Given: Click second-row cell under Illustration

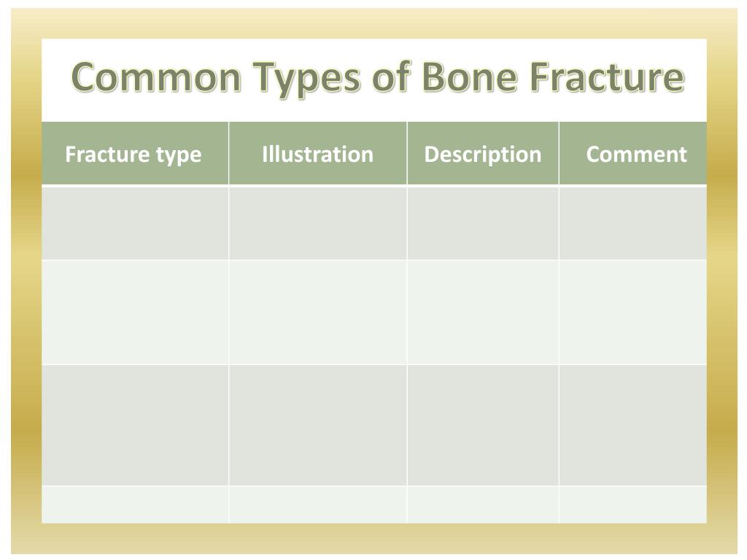Looking at the screenshot, I should click(318, 312).
